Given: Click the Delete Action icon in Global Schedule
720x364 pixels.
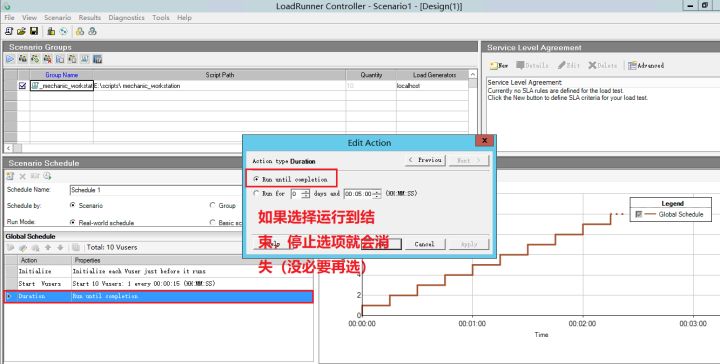Looking at the screenshot, I should click(x=35, y=247).
